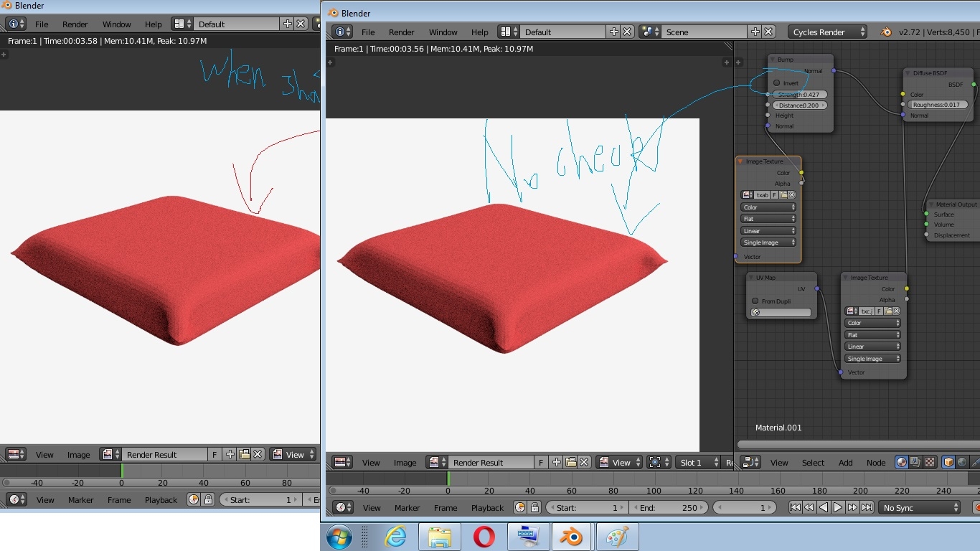The height and width of the screenshot is (551, 980).
Task: Unlink image in lower Image Texture node
Action: point(896,311)
